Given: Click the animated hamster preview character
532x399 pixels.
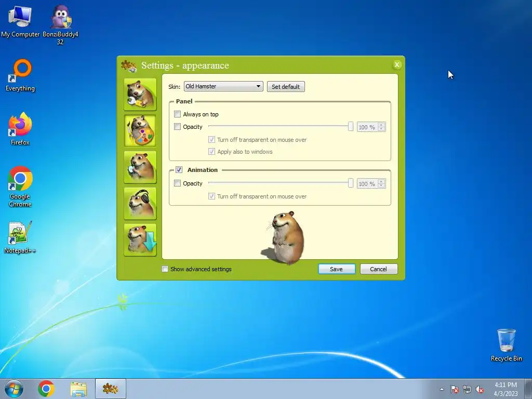Looking at the screenshot, I should pyautogui.click(x=284, y=238).
